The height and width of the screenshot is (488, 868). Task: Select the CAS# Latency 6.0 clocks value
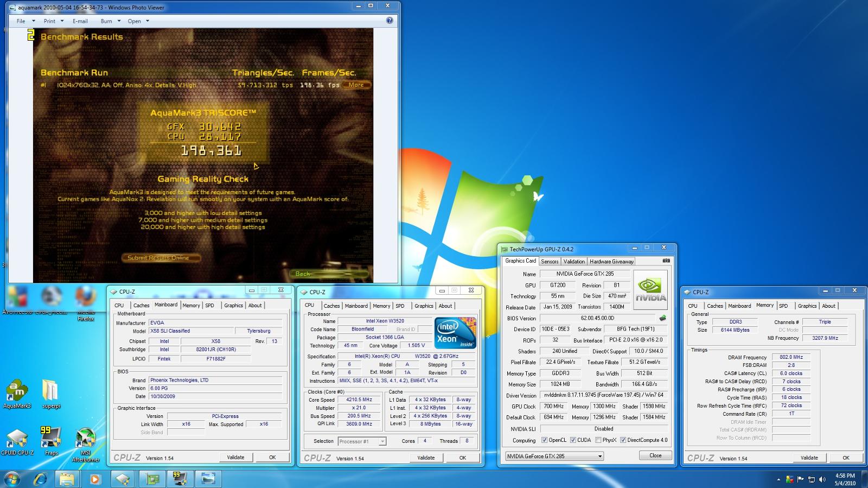pos(792,373)
